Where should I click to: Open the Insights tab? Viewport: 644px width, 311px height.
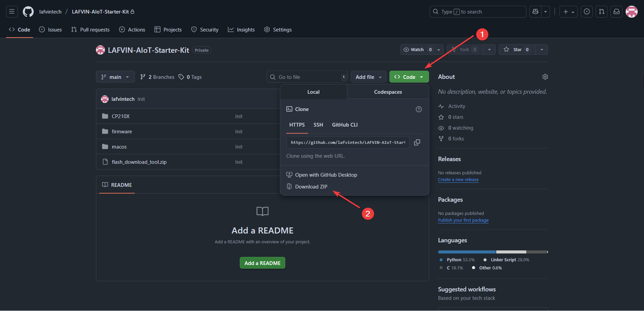[241, 30]
